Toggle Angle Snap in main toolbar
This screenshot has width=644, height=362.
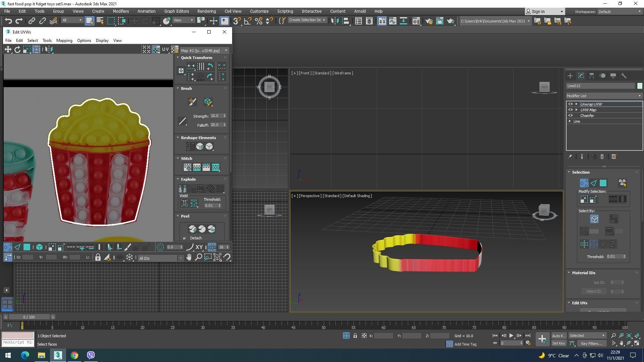pos(248,21)
